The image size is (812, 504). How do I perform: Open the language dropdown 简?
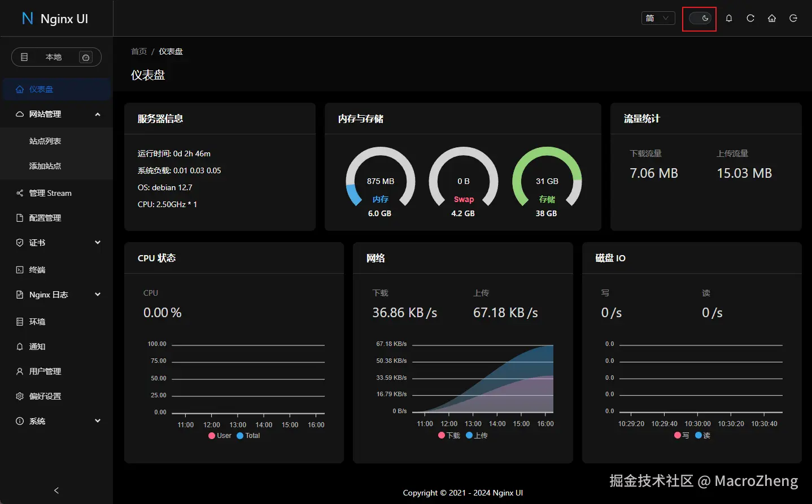click(x=658, y=18)
